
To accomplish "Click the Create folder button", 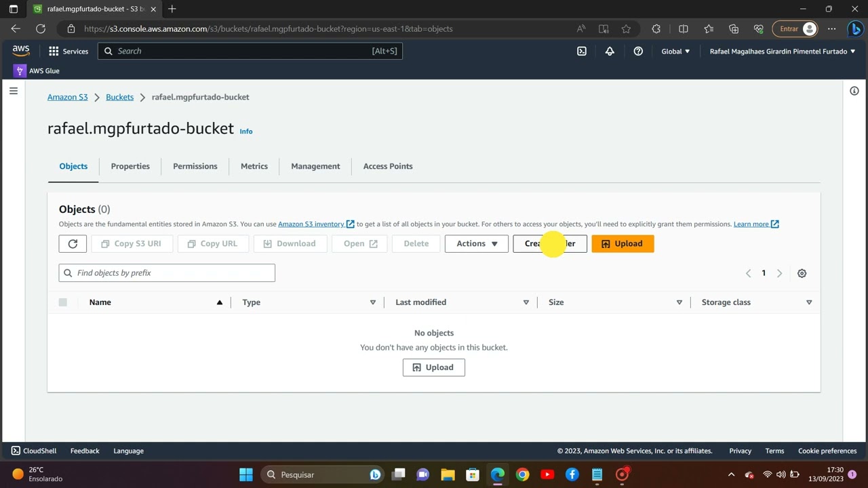I will (550, 243).
